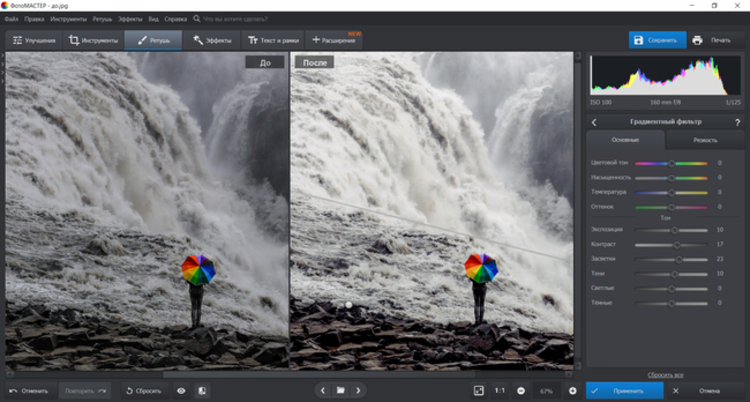This screenshot has width=750, height=402.
Task: Open the Ретушь tab
Action: point(153,40)
